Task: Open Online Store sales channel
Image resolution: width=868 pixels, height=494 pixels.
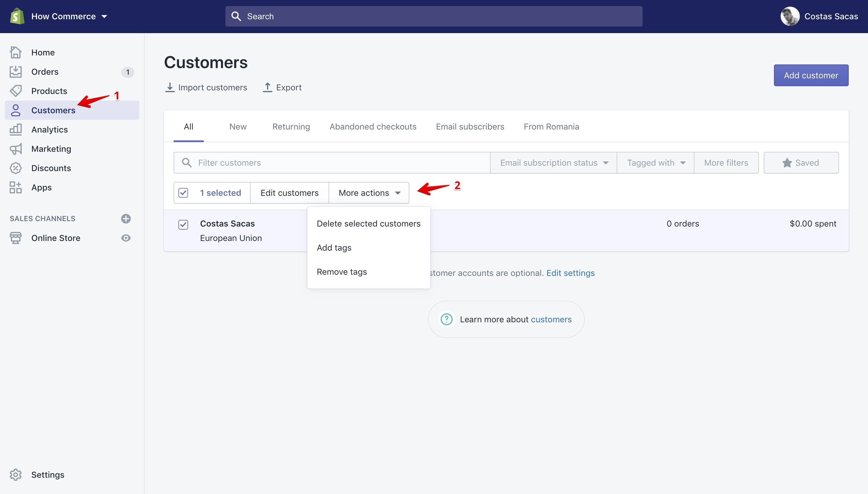Action: (x=56, y=238)
